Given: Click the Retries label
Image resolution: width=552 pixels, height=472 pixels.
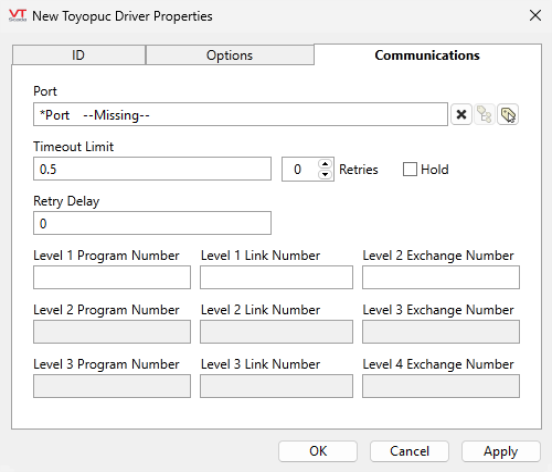Looking at the screenshot, I should pos(358,170).
